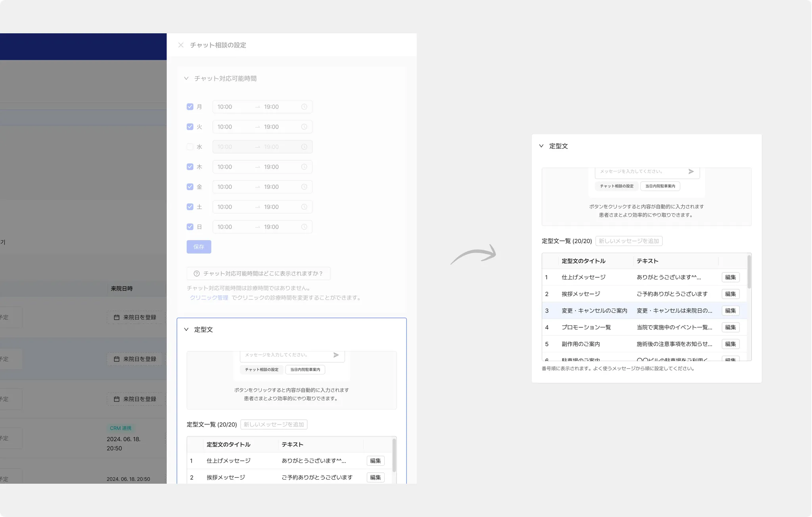Open the clock icon on the 木 time range
This screenshot has height=517, width=812.
pos(304,167)
